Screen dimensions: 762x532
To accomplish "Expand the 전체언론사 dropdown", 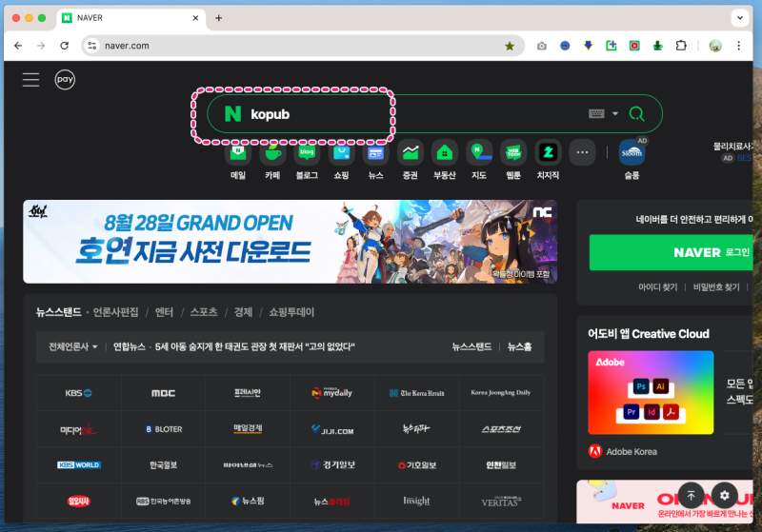I will [x=73, y=346].
